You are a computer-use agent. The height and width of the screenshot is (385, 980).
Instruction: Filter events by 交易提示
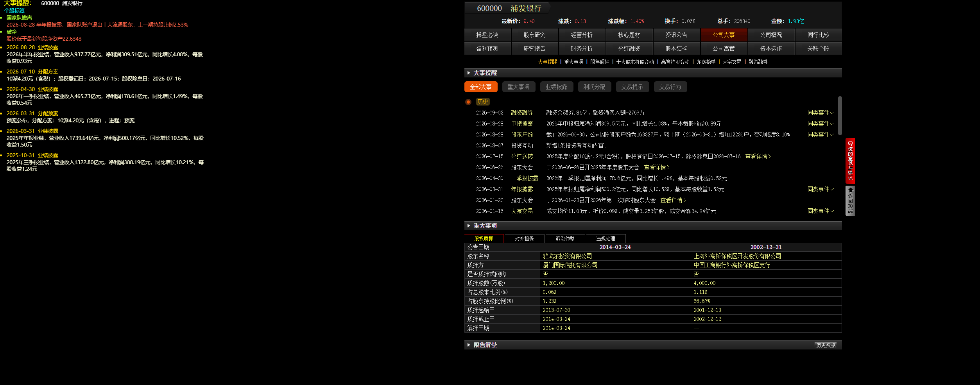632,87
